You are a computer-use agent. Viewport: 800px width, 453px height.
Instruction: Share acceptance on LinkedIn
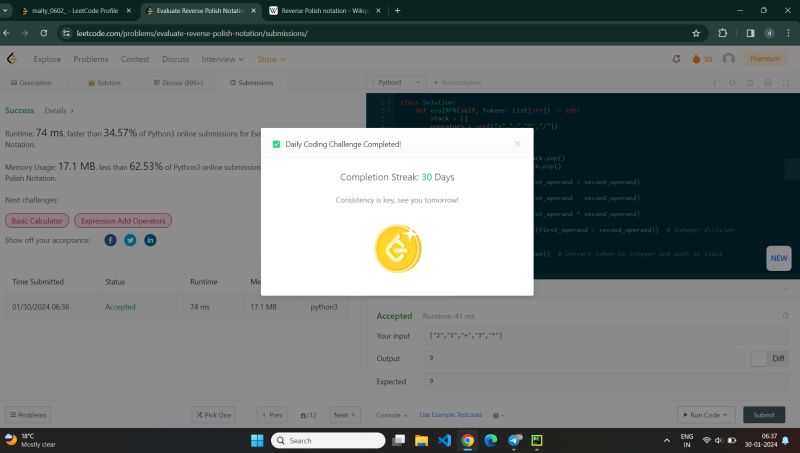150,240
